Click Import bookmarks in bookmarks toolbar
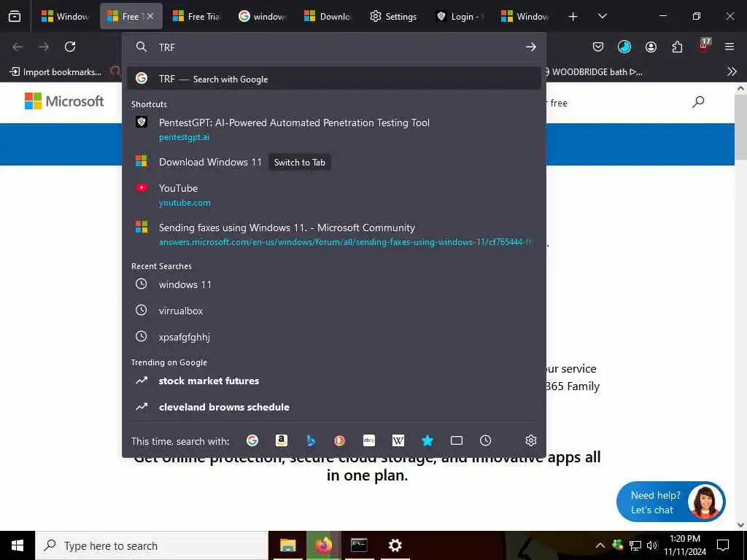747x560 pixels. [x=55, y=72]
